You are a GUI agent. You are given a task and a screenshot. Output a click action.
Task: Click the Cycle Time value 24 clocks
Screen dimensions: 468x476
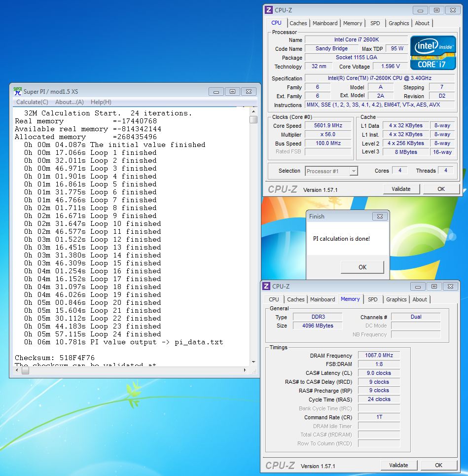coord(379,399)
